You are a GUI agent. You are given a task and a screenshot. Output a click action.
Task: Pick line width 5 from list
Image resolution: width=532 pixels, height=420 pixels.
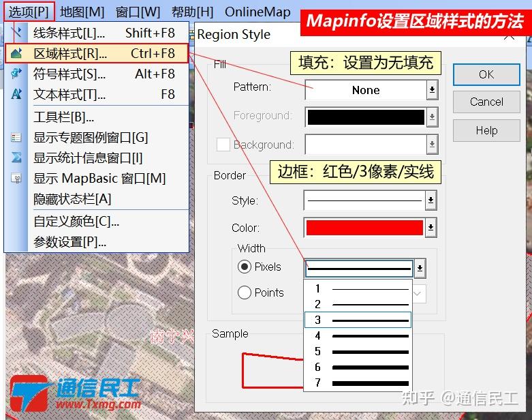pos(358,351)
